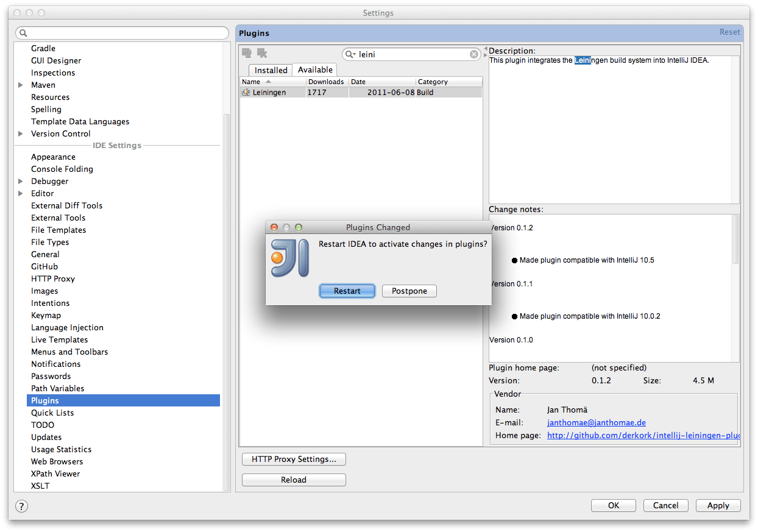Sort plugin list by Date column
Screen dimensions: 758x532
pyautogui.click(x=382, y=82)
